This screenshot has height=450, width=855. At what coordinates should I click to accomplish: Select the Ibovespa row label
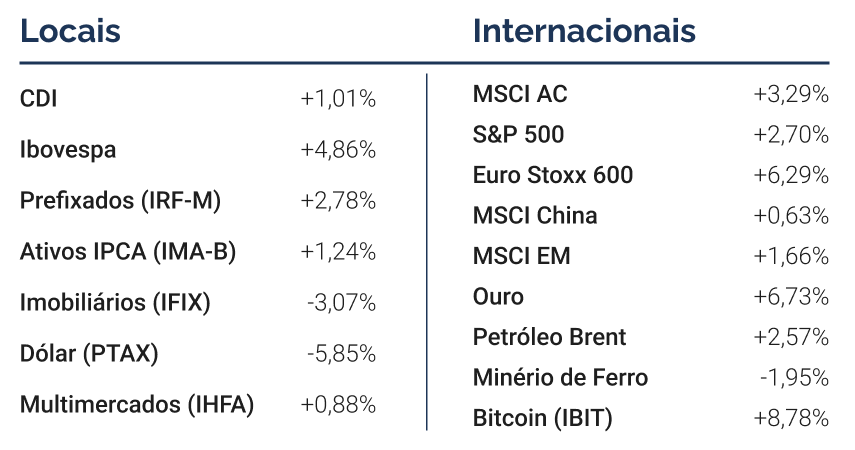(x=68, y=149)
